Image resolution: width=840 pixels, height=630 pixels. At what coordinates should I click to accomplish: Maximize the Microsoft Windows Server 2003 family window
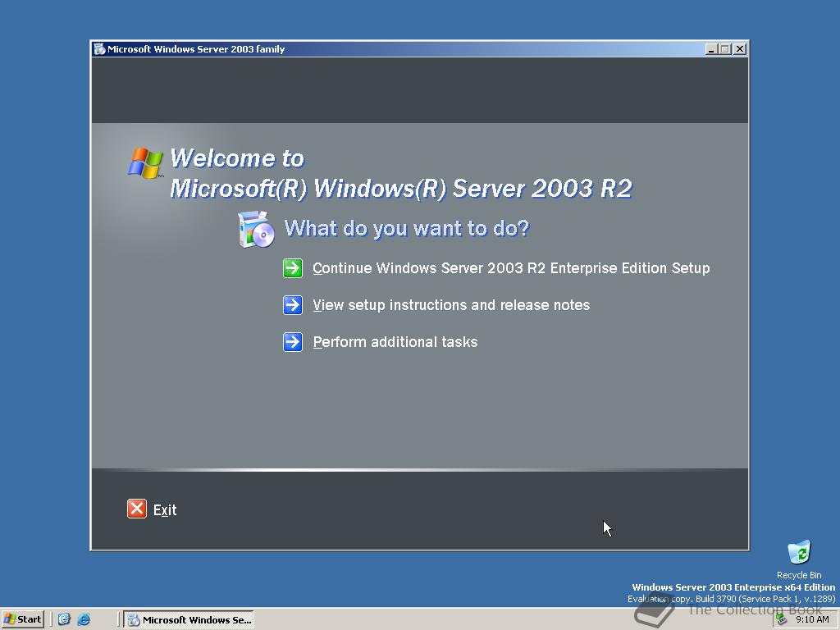[725, 48]
